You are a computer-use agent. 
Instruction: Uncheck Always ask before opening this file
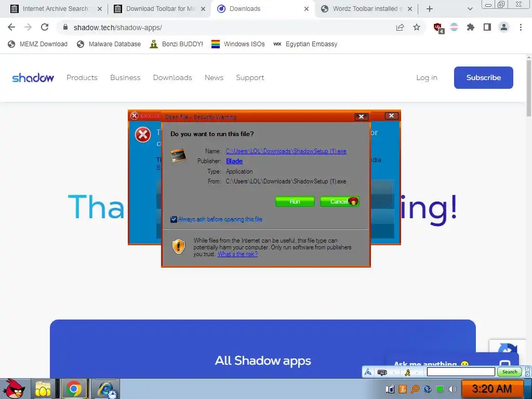[174, 220]
